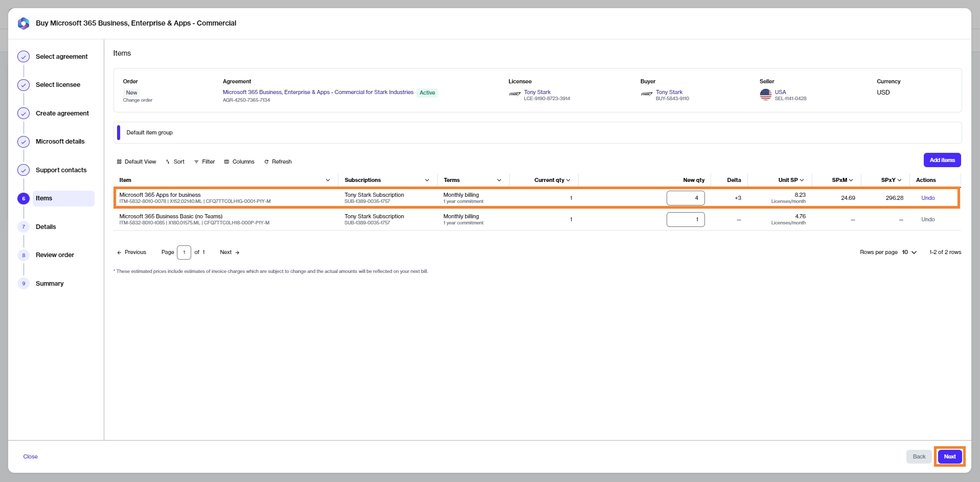Select the Microsoft details step
980x482 pixels.
(60, 142)
